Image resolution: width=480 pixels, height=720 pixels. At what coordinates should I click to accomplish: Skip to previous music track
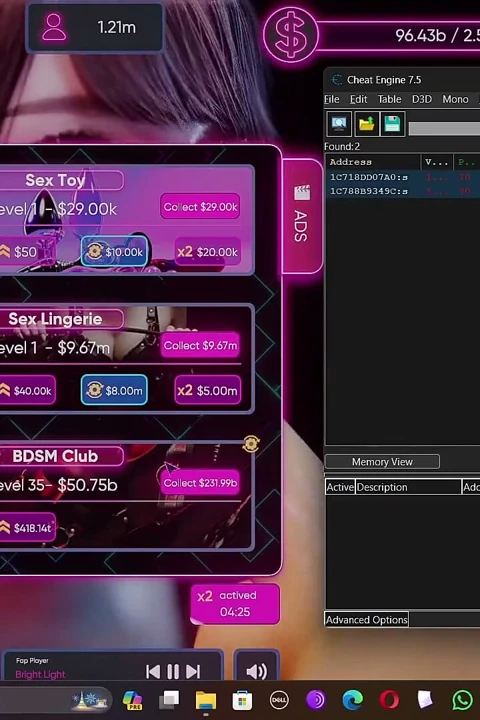(153, 672)
